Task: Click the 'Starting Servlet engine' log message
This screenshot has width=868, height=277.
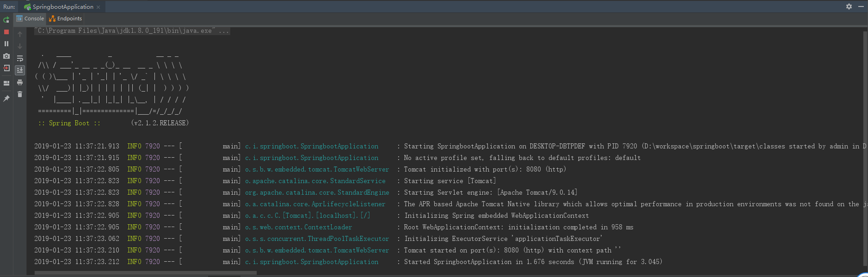Action: coord(491,192)
